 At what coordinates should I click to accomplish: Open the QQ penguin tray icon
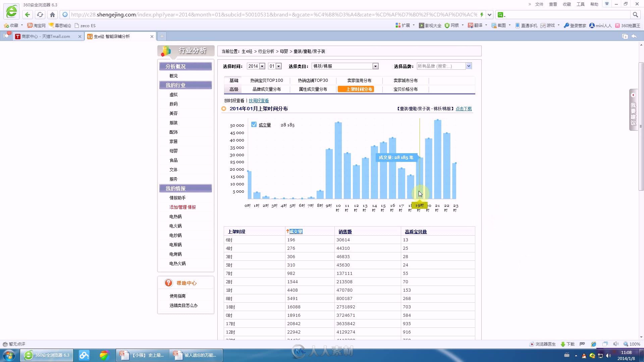click(x=584, y=356)
